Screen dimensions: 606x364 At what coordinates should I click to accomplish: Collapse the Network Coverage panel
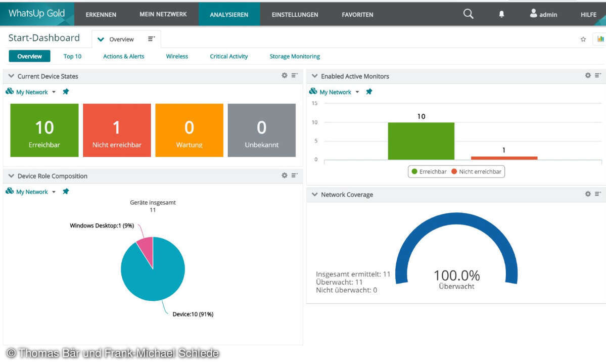[x=314, y=194]
